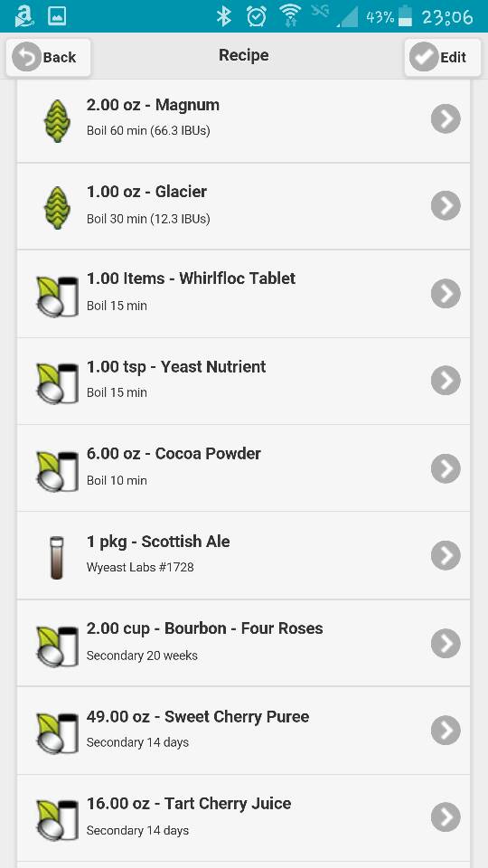Image resolution: width=488 pixels, height=868 pixels.
Task: Select the 2.00 cup Bourbon Four Roses row
Action: point(243,643)
